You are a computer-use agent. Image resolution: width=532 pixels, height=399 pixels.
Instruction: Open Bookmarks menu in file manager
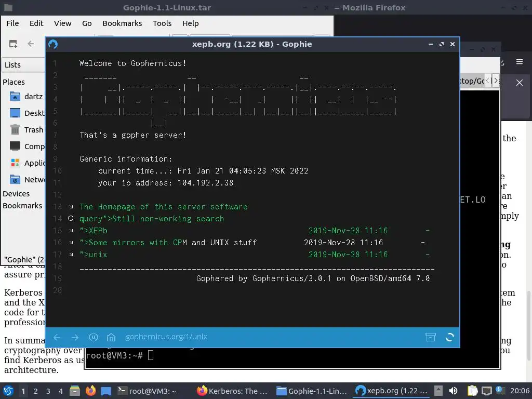point(122,23)
